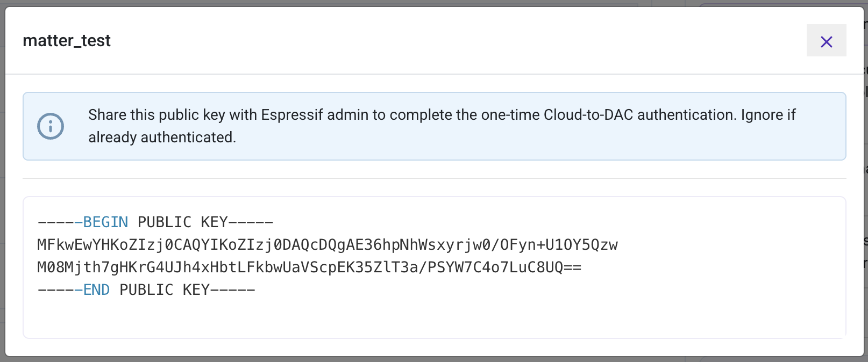The height and width of the screenshot is (362, 868).
Task: Select the circled "i" information symbol
Action: coord(49,126)
